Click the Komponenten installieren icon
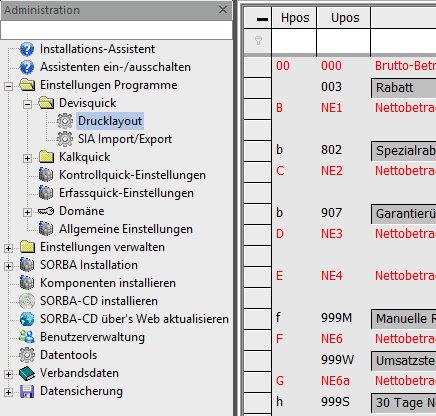 point(27,283)
